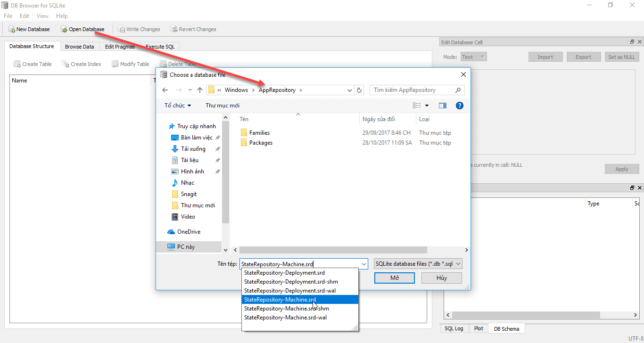Click the blue help icon
This screenshot has height=343, width=644.
460,106
